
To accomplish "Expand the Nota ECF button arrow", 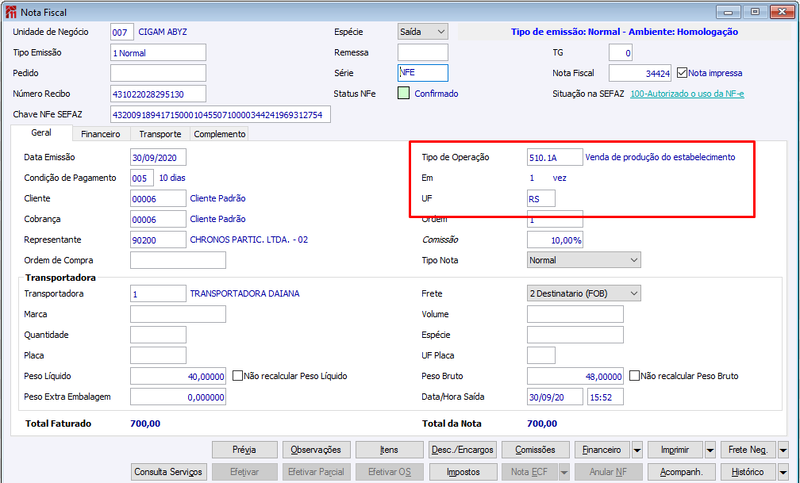I will [564, 472].
